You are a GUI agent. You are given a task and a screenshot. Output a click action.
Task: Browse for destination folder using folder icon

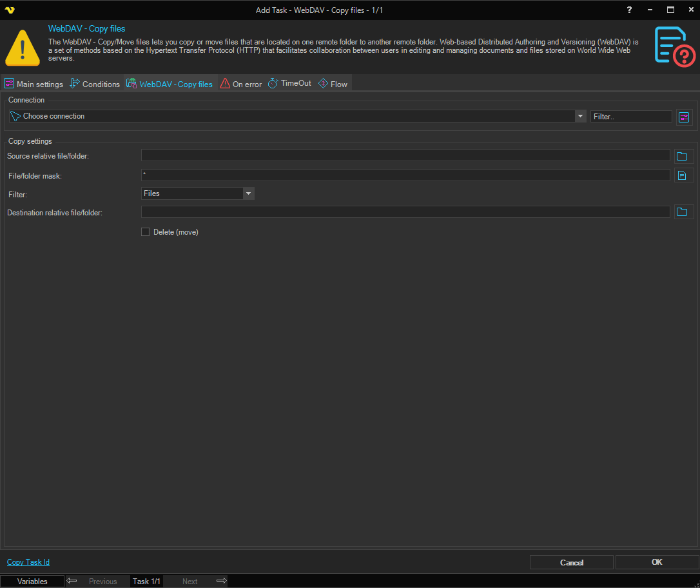(682, 212)
